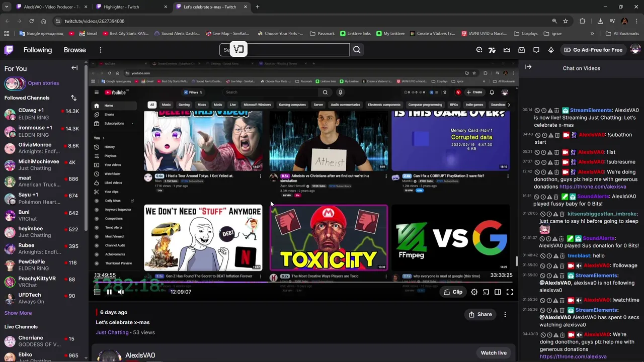Click the Twitch search input field
Viewport: 644px width, 362px height.
(284, 50)
